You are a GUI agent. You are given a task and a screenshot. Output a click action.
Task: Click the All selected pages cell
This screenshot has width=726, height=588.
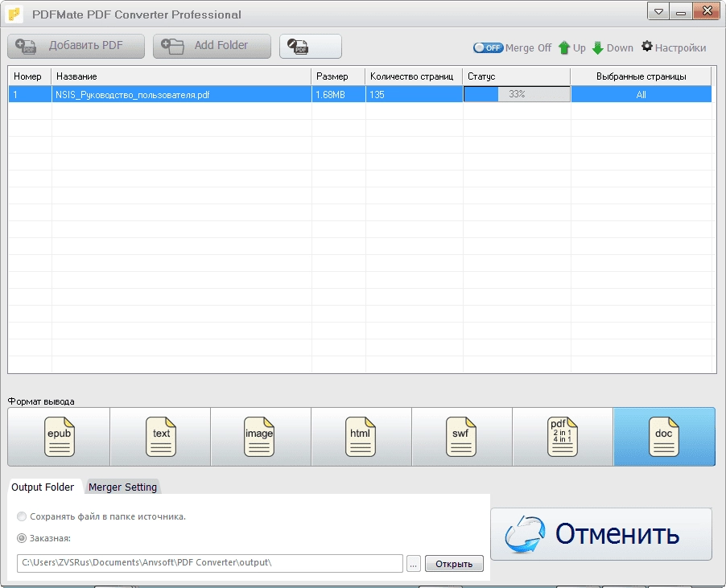click(641, 94)
